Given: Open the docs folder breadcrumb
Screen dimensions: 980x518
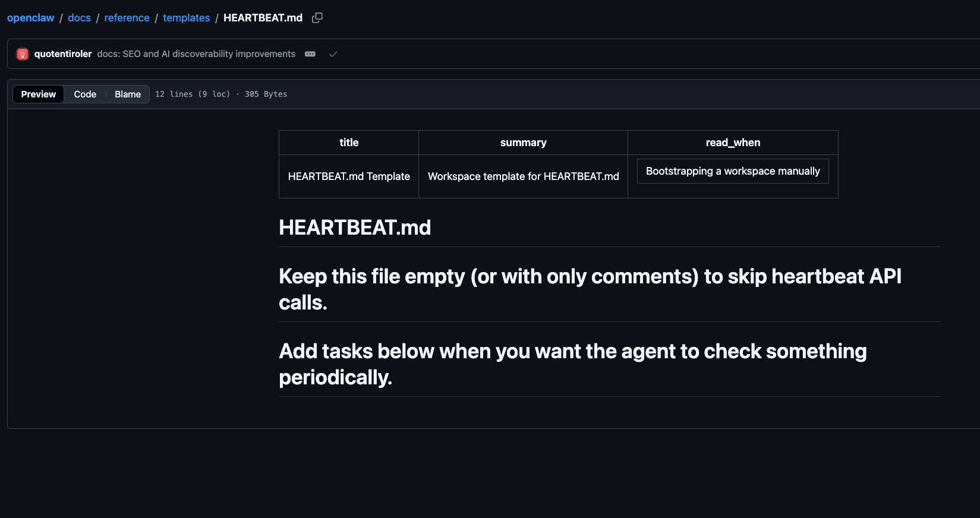Looking at the screenshot, I should 79,18.
